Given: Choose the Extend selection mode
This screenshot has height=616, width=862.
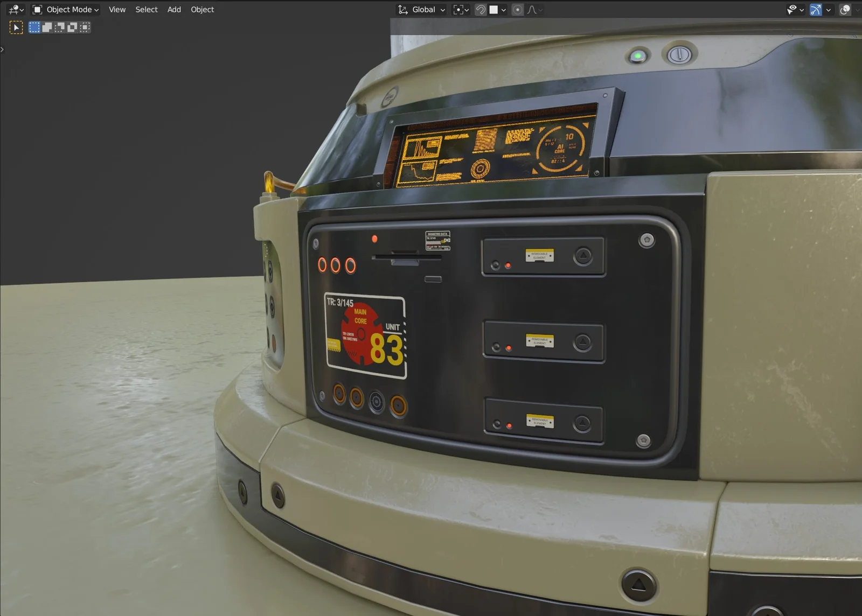Looking at the screenshot, I should pyautogui.click(x=47, y=27).
